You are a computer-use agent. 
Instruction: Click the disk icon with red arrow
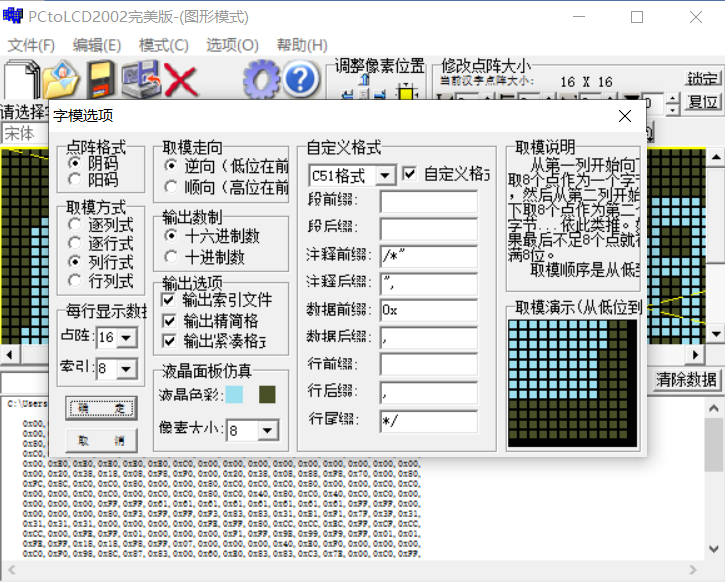tap(141, 79)
